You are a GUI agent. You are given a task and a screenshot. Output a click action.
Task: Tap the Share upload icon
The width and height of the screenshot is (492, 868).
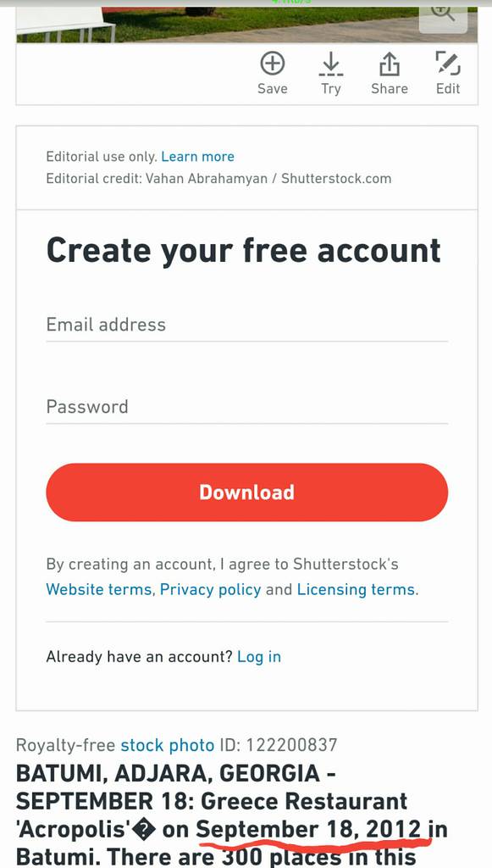click(x=390, y=64)
